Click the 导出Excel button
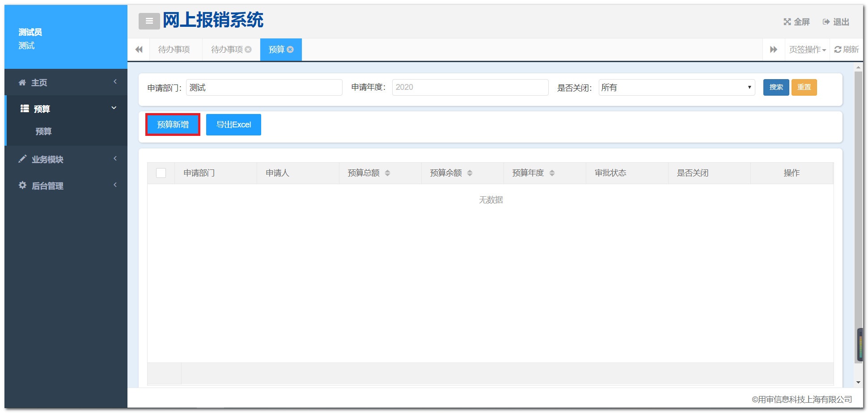Image resolution: width=868 pixels, height=413 pixels. (x=233, y=125)
